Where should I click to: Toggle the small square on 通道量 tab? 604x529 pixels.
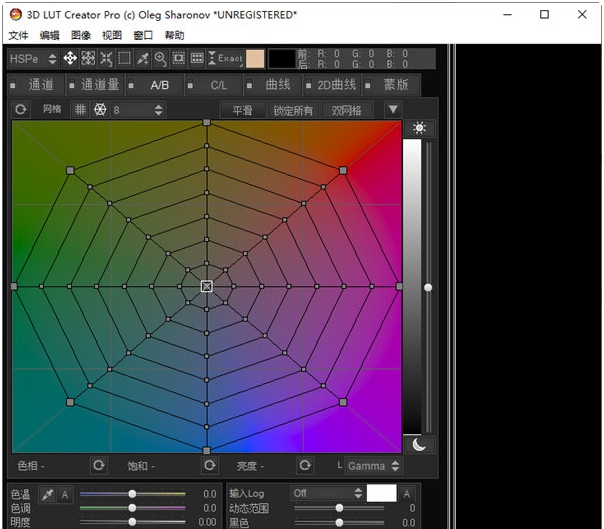[72, 85]
